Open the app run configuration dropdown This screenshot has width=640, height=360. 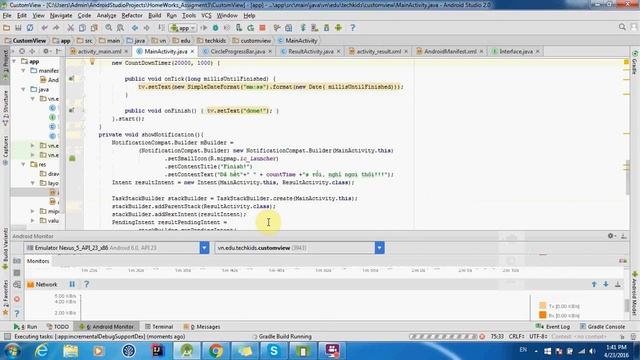(183, 28)
